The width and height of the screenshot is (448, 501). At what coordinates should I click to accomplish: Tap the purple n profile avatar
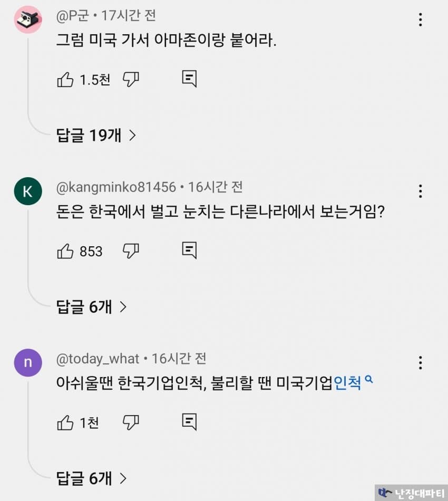click(28, 363)
